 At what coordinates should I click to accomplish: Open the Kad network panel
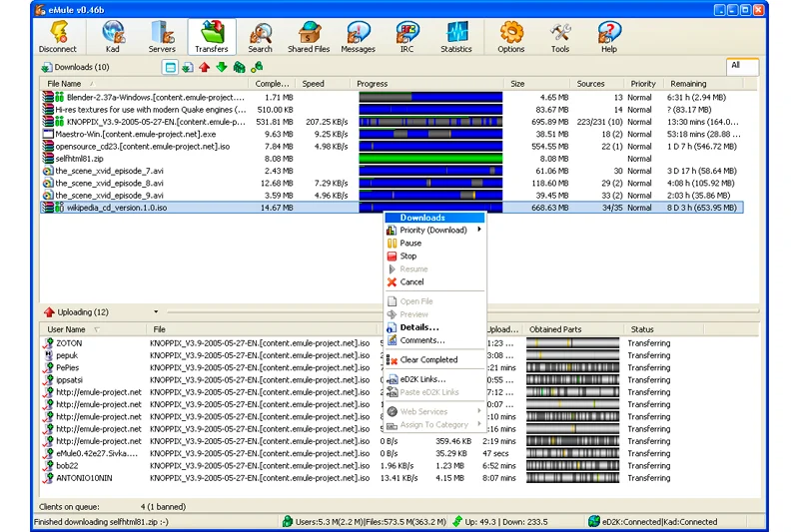coord(113,37)
